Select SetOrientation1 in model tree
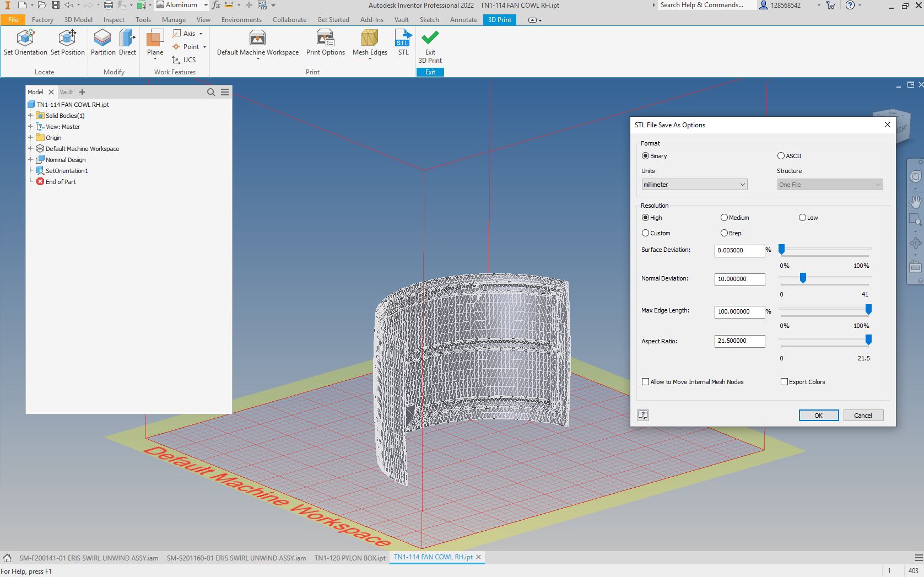The image size is (924, 577). pos(67,171)
